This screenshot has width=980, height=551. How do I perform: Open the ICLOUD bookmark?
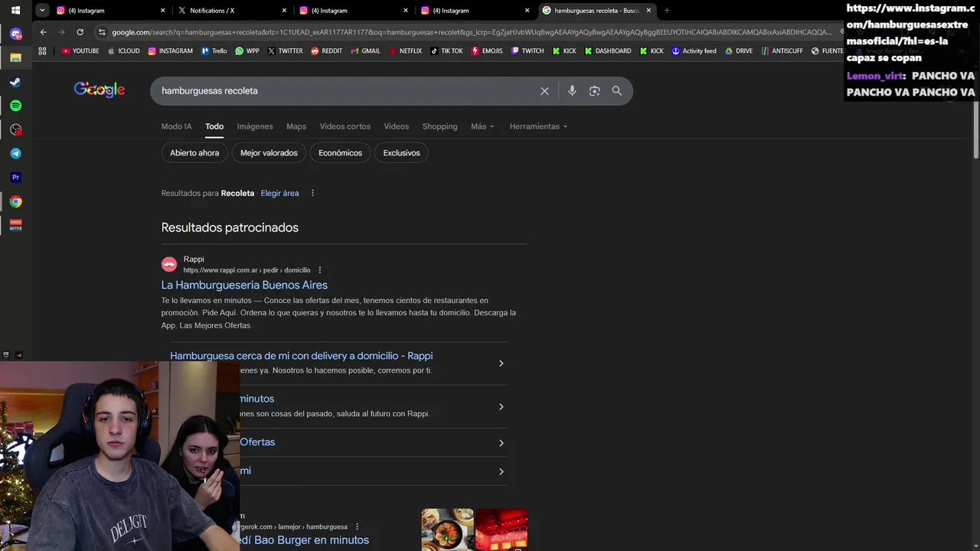coord(124,51)
